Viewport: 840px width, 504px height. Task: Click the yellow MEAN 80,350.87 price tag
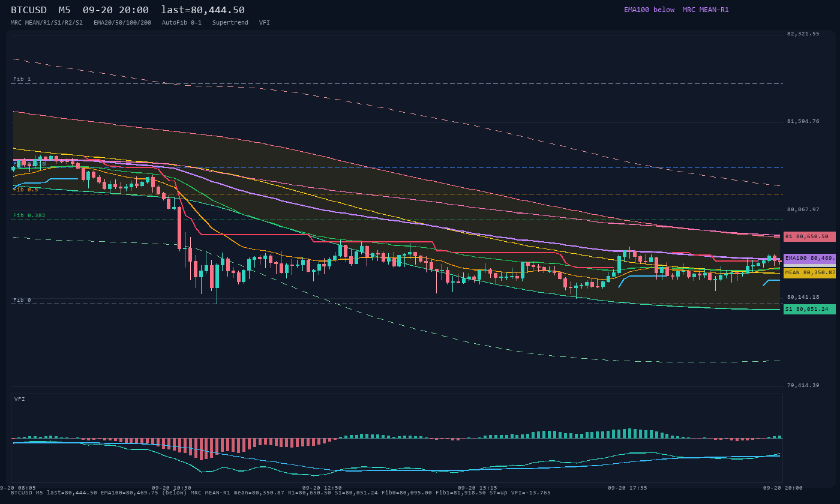click(x=809, y=273)
